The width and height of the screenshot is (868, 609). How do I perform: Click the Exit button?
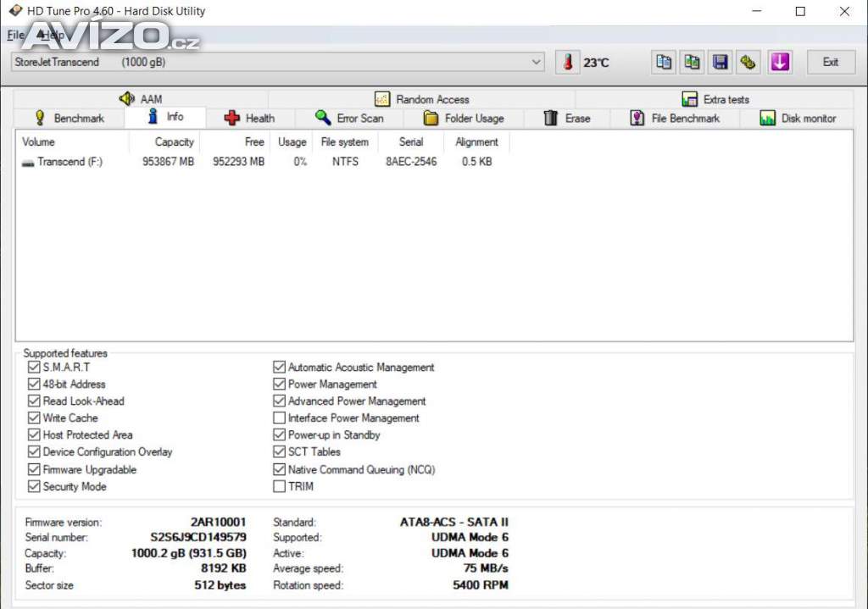pos(830,62)
